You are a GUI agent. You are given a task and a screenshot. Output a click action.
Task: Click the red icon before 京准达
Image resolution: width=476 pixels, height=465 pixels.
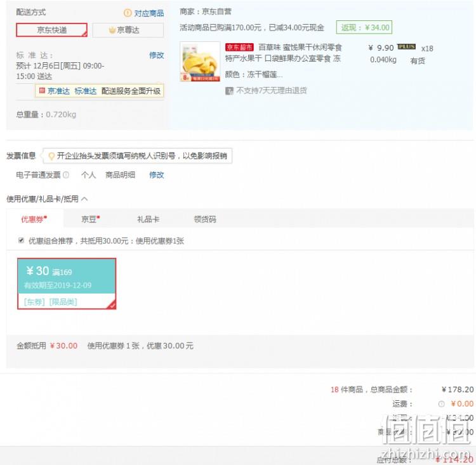42,91
